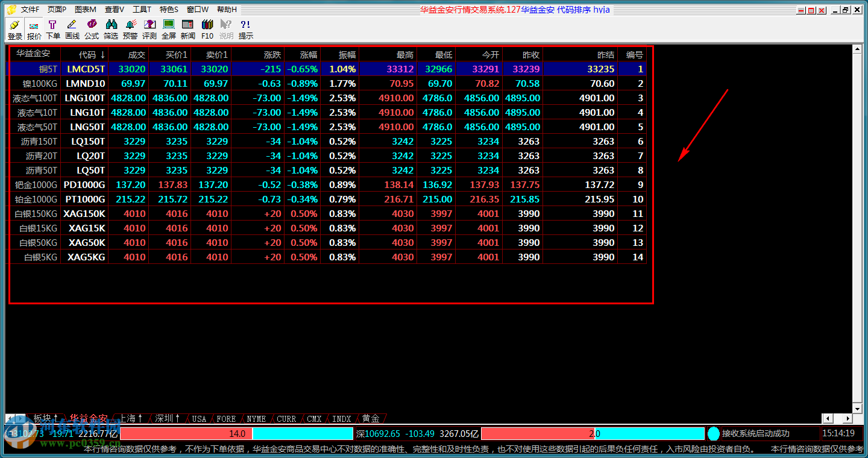The height and width of the screenshot is (458, 868).
Task: Open the 公式 formula tool
Action: coord(92,30)
